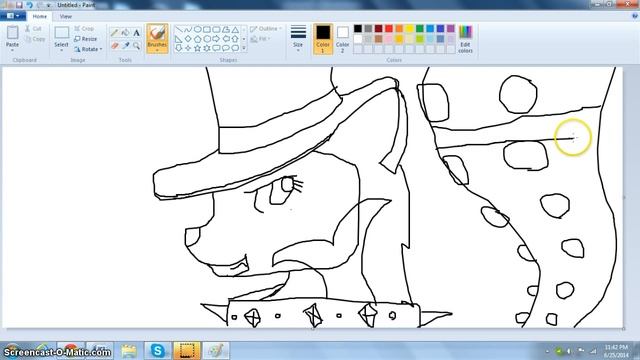Click the Brushes tool icon
This screenshot has width=640, height=360.
(x=157, y=32)
